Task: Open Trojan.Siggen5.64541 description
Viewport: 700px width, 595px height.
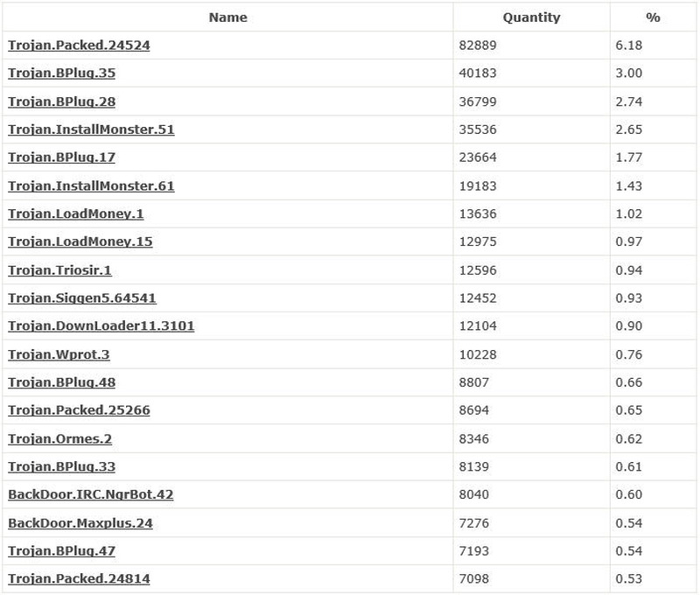Action: (x=82, y=298)
